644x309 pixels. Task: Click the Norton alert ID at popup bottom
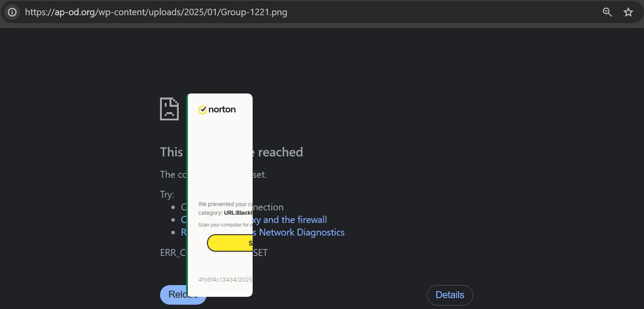point(225,279)
